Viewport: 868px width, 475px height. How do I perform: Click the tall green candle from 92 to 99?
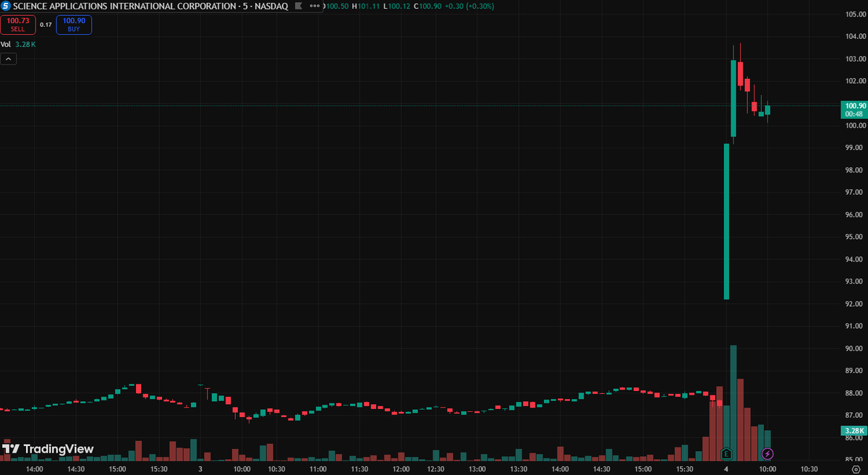[726, 222]
